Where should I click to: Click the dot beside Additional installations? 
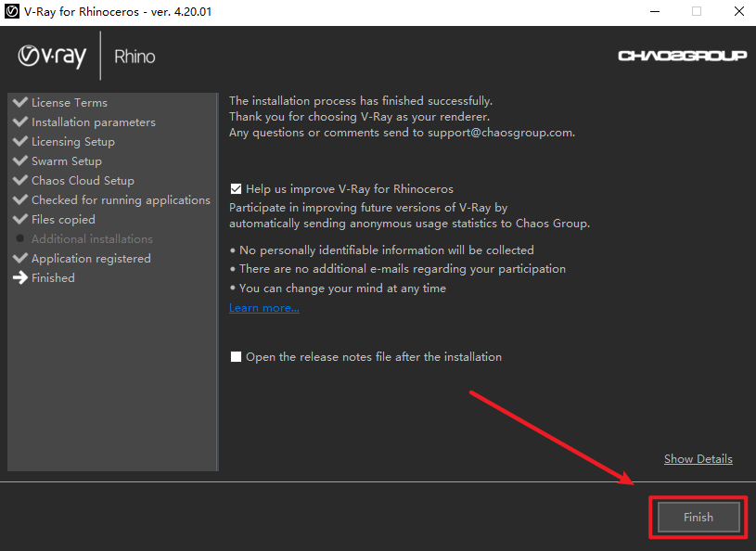(x=20, y=238)
